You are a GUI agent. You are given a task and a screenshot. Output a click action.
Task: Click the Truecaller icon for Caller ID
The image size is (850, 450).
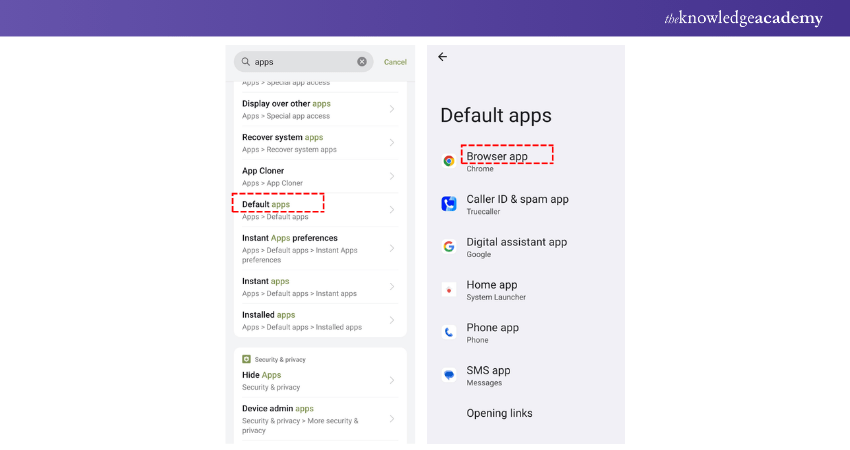(449, 204)
